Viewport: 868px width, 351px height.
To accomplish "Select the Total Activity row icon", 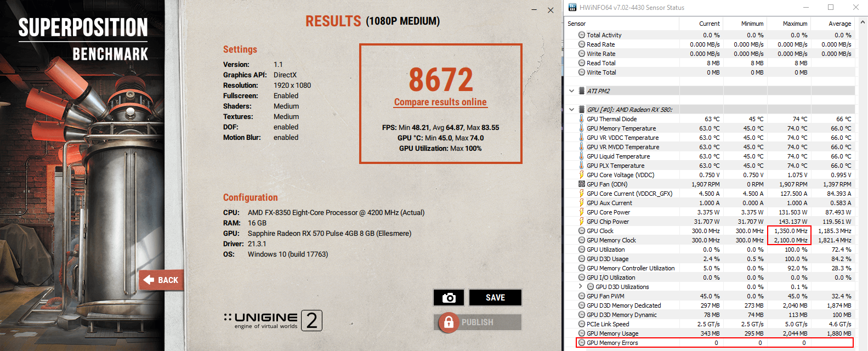I will (582, 35).
